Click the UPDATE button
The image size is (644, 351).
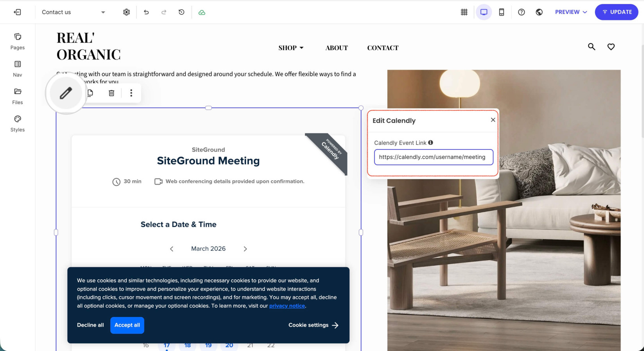[x=617, y=12]
